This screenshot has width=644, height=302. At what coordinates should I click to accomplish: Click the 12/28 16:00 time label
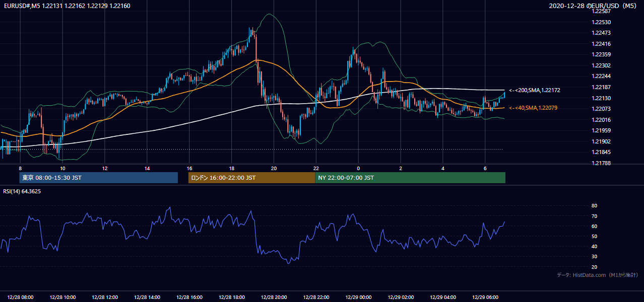point(189,297)
